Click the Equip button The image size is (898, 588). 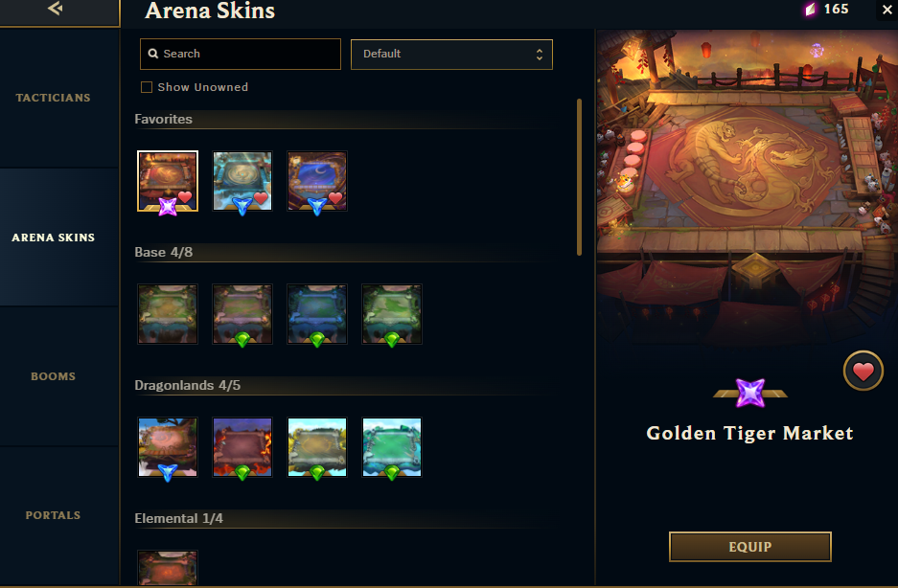tap(749, 547)
